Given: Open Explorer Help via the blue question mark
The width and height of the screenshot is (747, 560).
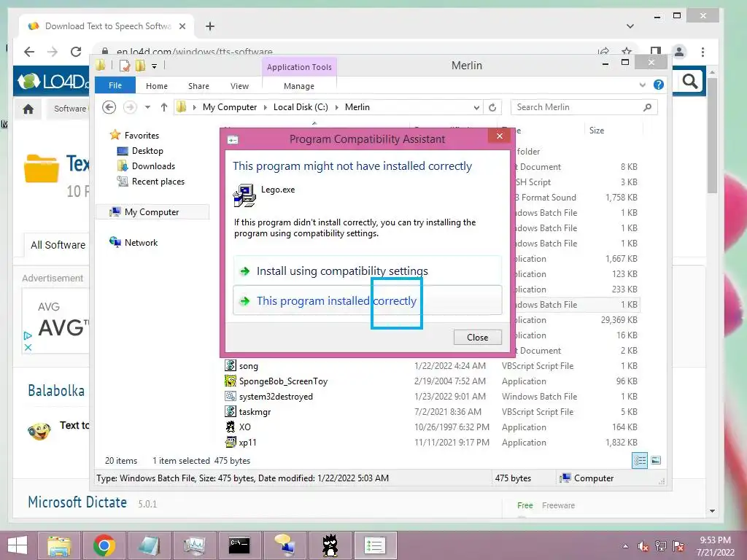Looking at the screenshot, I should click(x=659, y=85).
